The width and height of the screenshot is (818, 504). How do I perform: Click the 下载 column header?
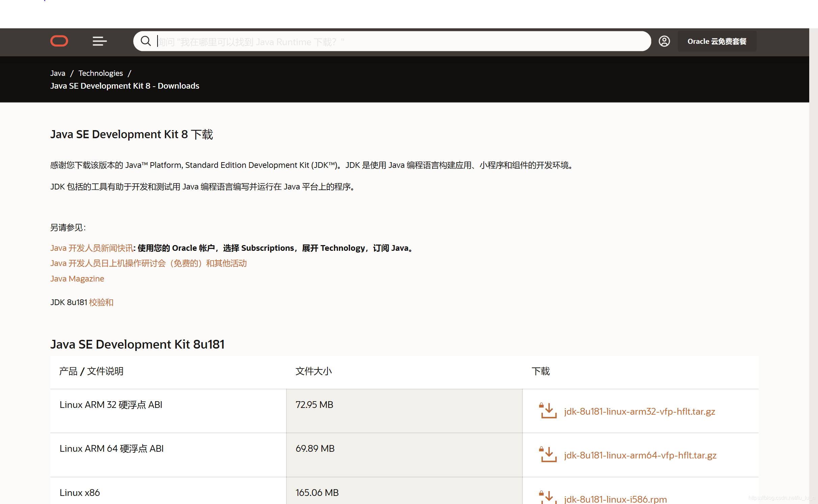(541, 371)
